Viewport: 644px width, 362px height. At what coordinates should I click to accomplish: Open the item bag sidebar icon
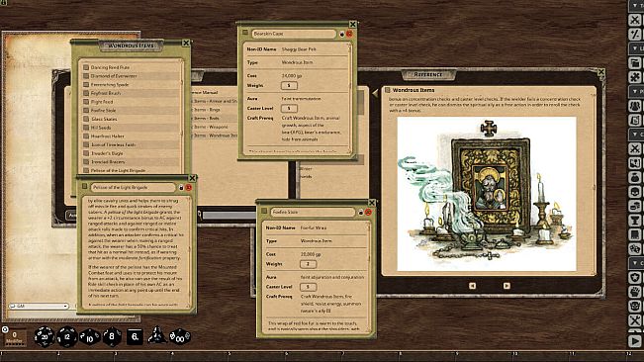[x=635, y=177]
